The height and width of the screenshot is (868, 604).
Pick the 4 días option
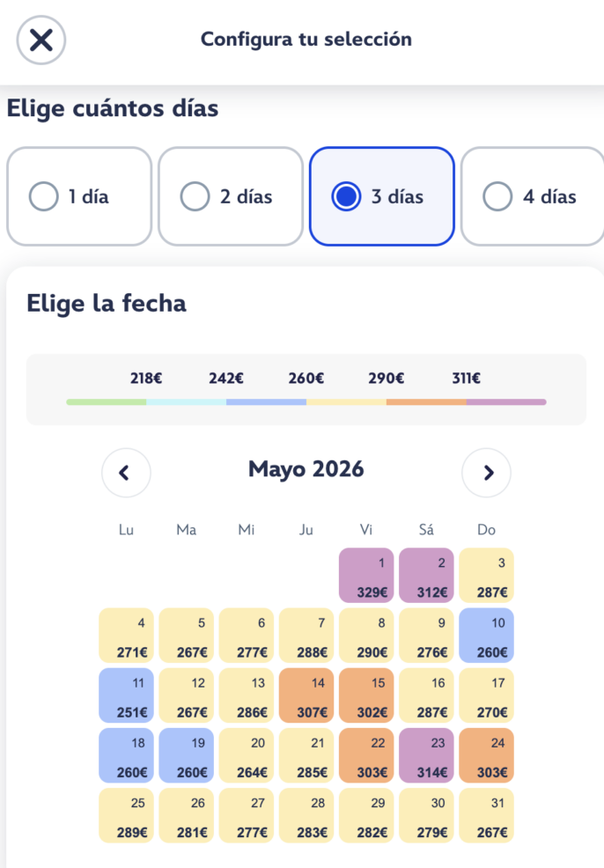pyautogui.click(x=532, y=196)
